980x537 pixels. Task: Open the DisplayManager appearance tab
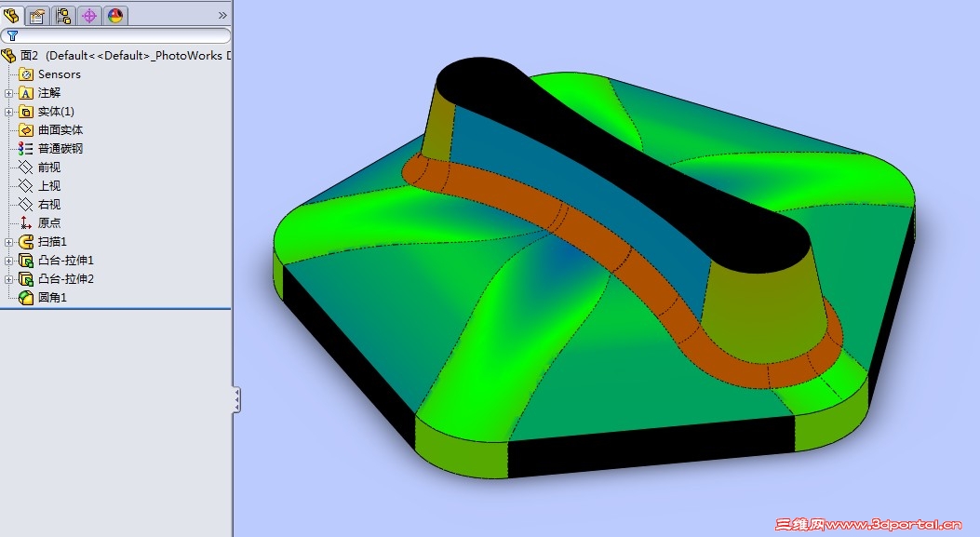click(x=115, y=16)
